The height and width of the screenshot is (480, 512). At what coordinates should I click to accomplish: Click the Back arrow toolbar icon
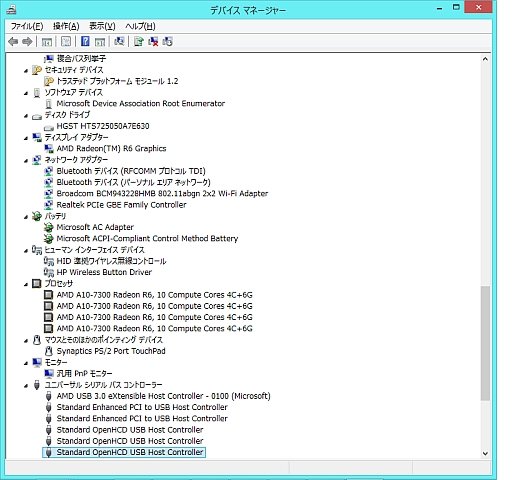point(13,42)
